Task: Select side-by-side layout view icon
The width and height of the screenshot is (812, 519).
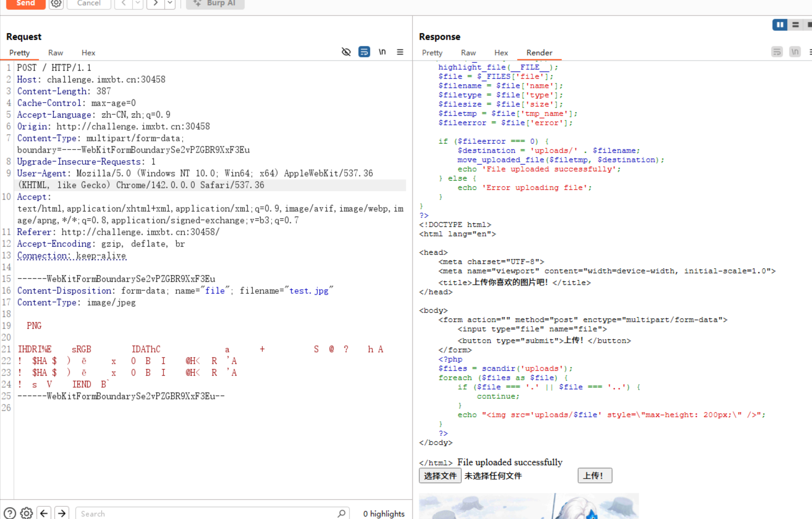Action: pos(780,25)
